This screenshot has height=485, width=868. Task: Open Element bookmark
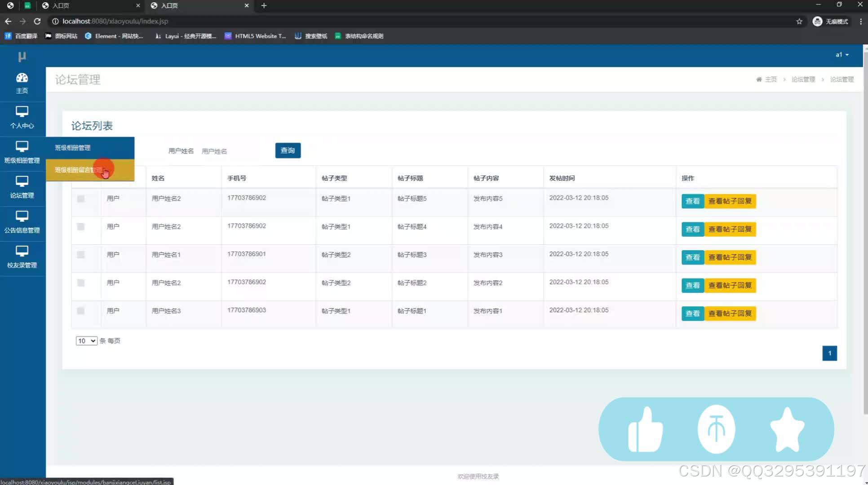click(x=114, y=36)
